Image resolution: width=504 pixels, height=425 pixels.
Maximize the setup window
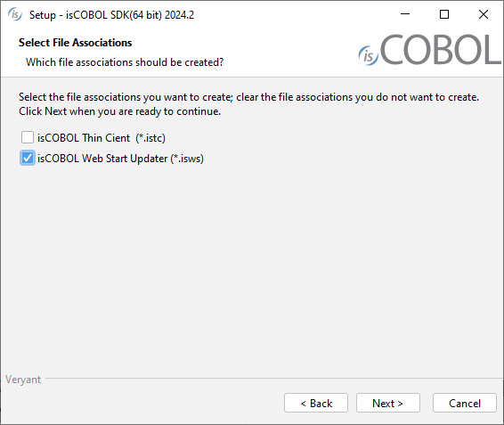pos(444,14)
